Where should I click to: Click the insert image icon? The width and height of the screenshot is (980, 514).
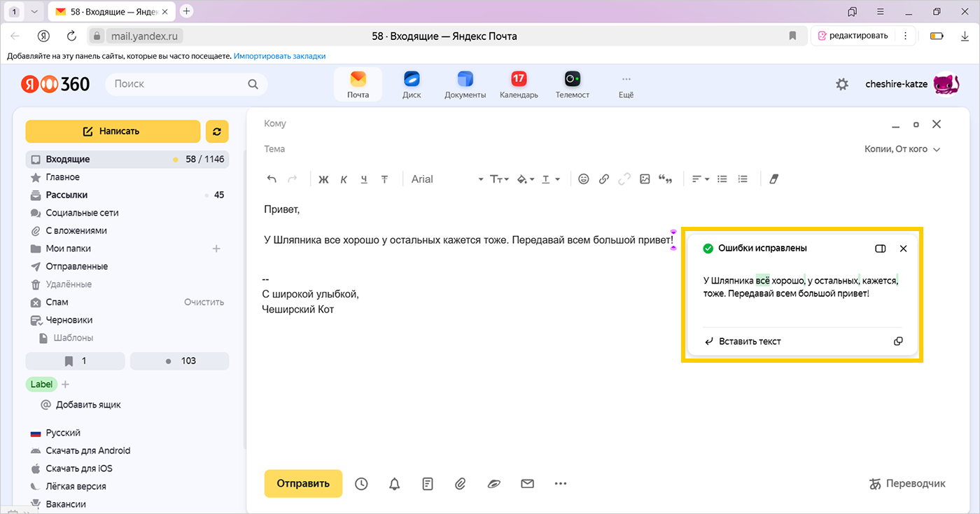645,179
